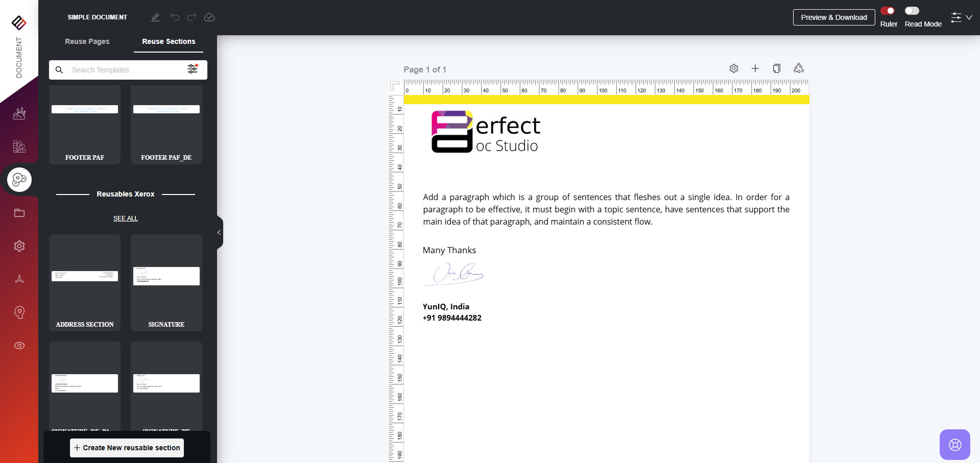
Task: Toggle the Ruler switch off
Action: 888,11
